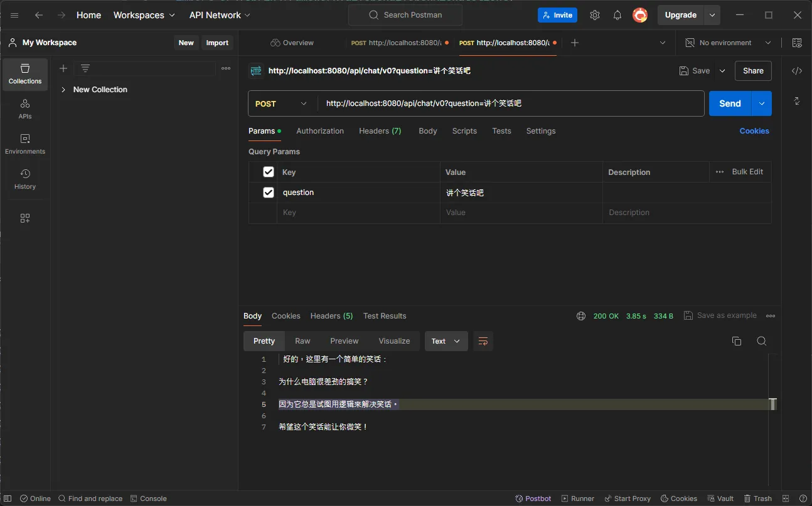Screen dimensions: 812x506
Task: Uncheck the question parameter checkbox
Action: click(269, 192)
